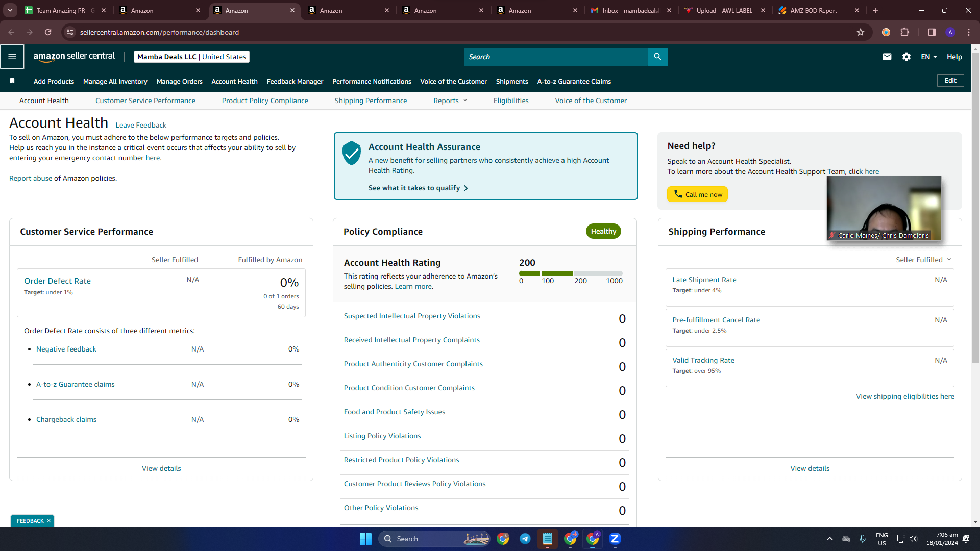980x551 pixels.
Task: Open the messages envelope icon
Action: (887, 57)
